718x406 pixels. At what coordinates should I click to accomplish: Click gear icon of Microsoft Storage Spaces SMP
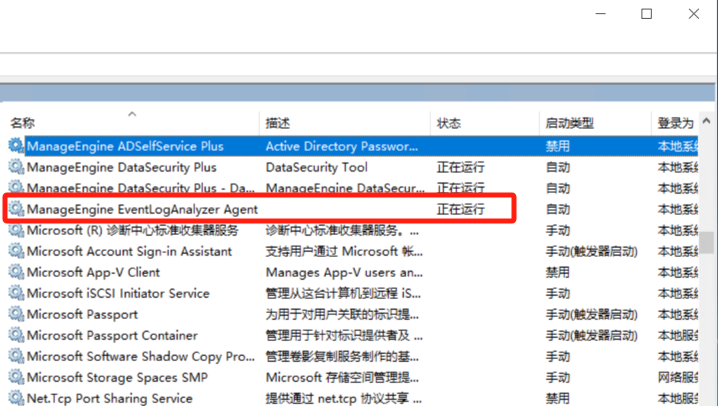pyautogui.click(x=16, y=377)
